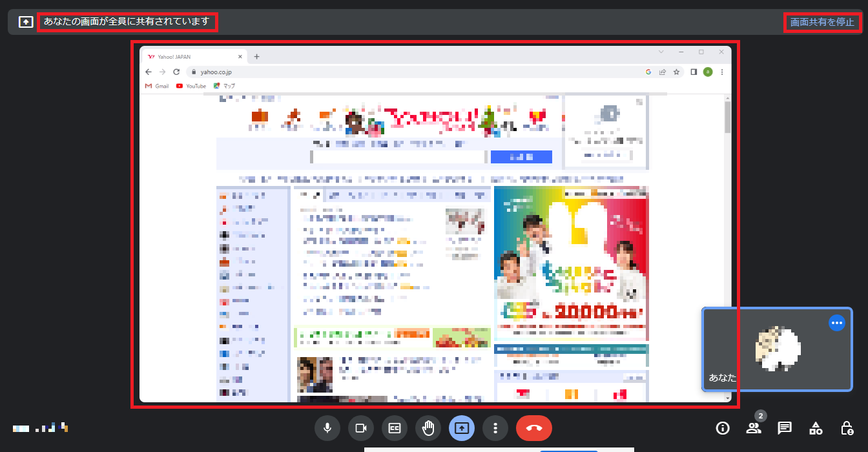Click the shared Yahoo! JAPAN browser tab
Screen dimensions: 868x452
(x=195, y=56)
